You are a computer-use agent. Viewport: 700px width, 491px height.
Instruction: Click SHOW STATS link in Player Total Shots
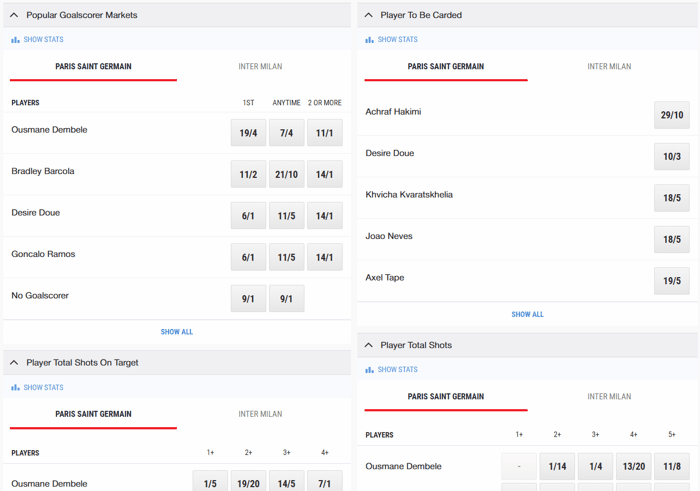click(397, 370)
